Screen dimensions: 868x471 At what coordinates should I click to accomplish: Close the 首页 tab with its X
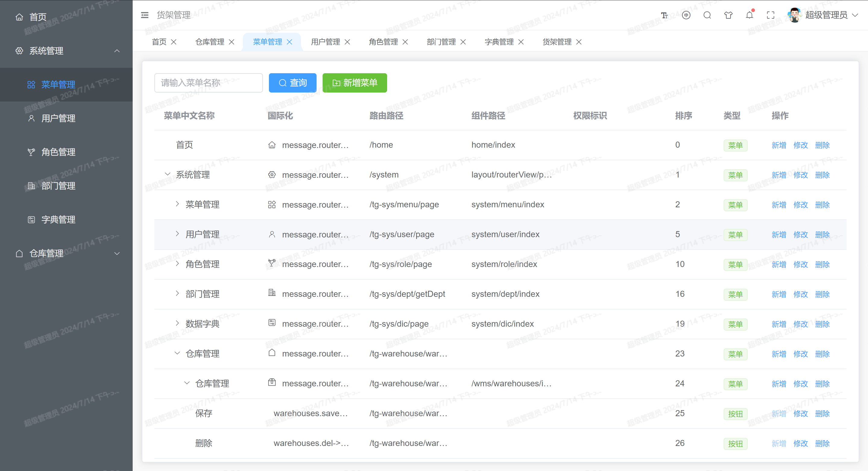click(174, 42)
